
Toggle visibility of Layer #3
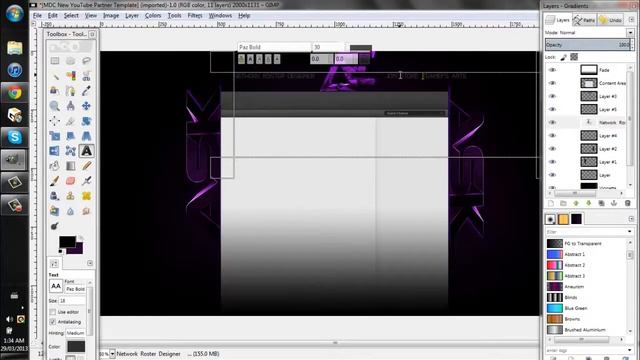[552, 96]
